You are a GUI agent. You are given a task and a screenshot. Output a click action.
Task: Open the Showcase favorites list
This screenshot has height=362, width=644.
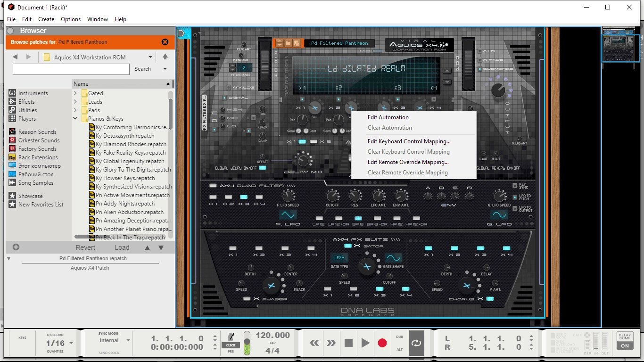(25, 196)
